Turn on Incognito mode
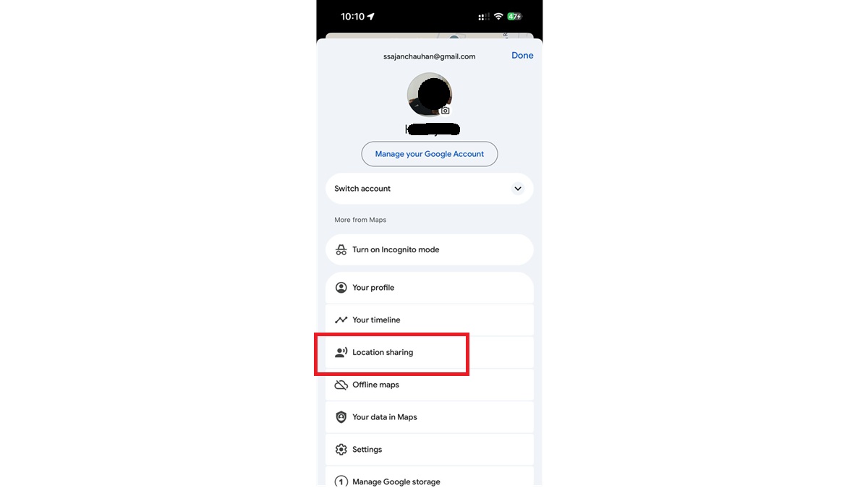The height and width of the screenshot is (488, 868). click(430, 250)
